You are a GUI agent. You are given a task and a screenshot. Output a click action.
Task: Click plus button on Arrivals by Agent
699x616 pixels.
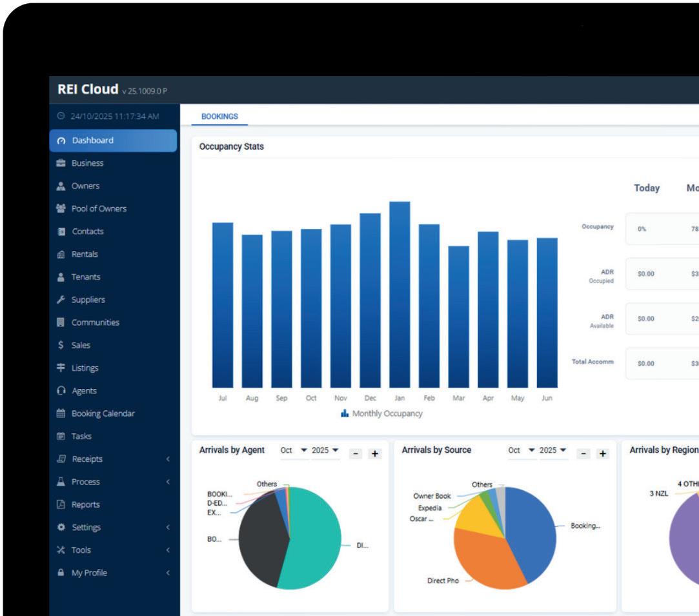[x=375, y=453]
